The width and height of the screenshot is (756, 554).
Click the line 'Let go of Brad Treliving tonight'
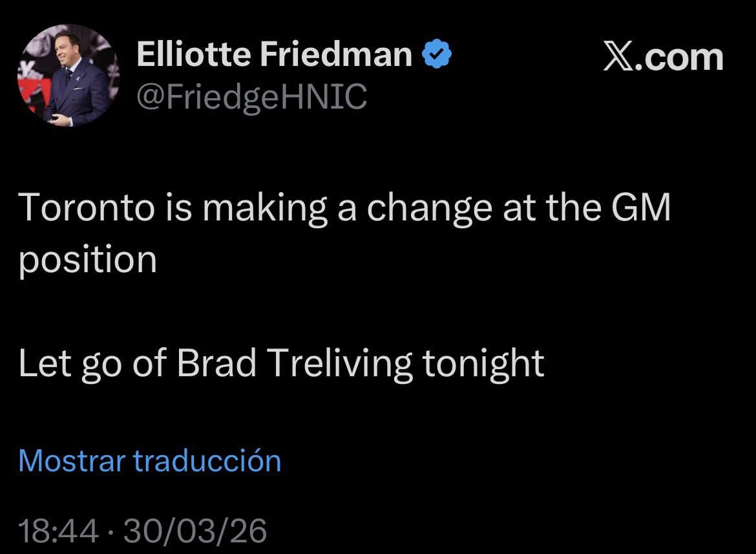click(281, 364)
